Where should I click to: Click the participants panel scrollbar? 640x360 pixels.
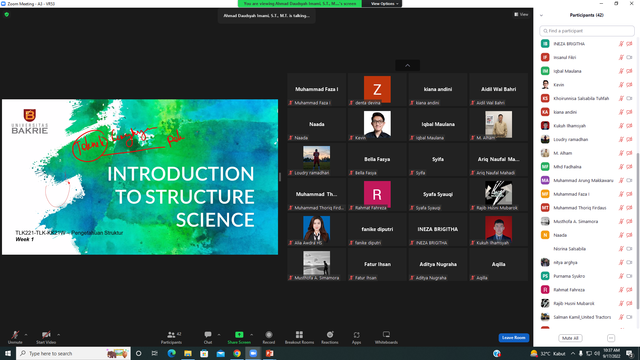pyautogui.click(x=638, y=231)
